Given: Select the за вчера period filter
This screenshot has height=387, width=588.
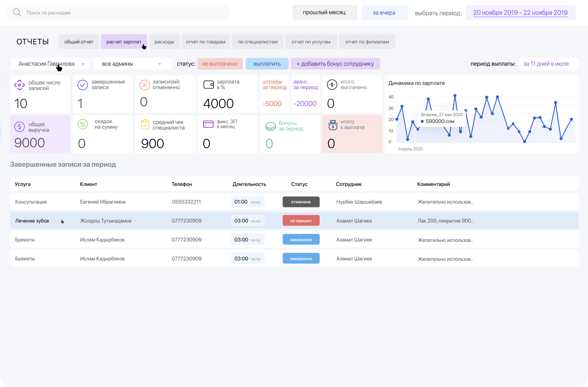Looking at the screenshot, I should click(384, 13).
